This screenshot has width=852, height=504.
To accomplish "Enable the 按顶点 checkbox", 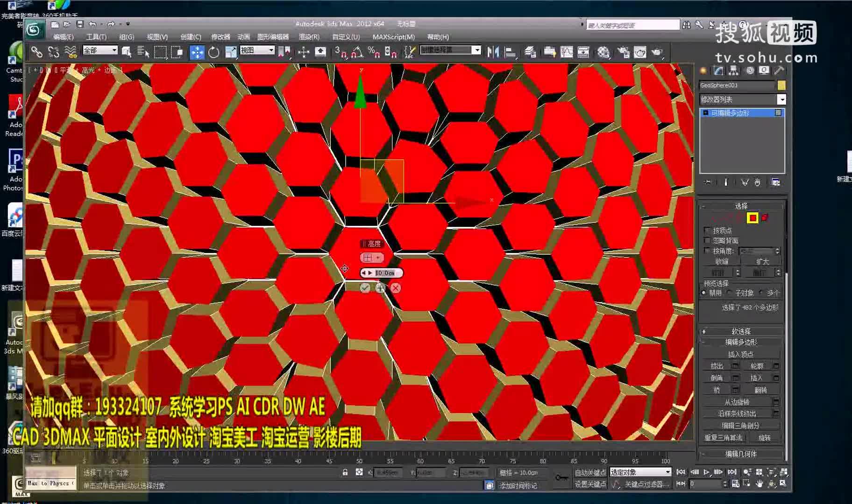I will click(707, 230).
